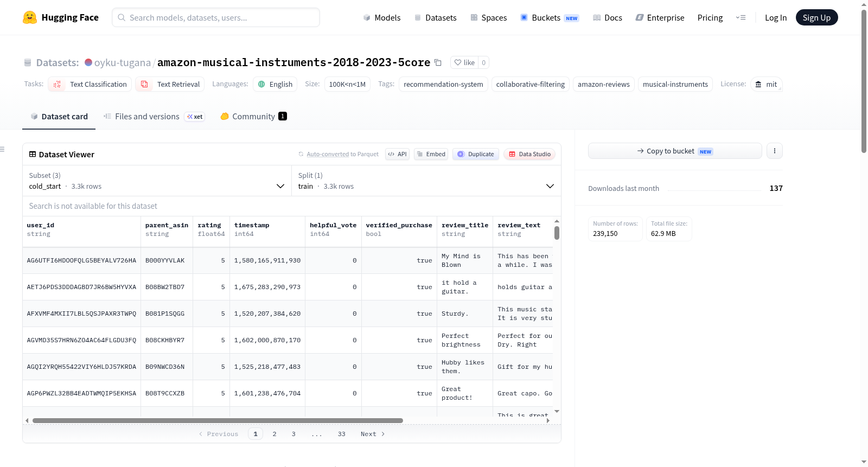Click the musical-instruments tag
This screenshot has height=467, width=868.
click(675, 84)
